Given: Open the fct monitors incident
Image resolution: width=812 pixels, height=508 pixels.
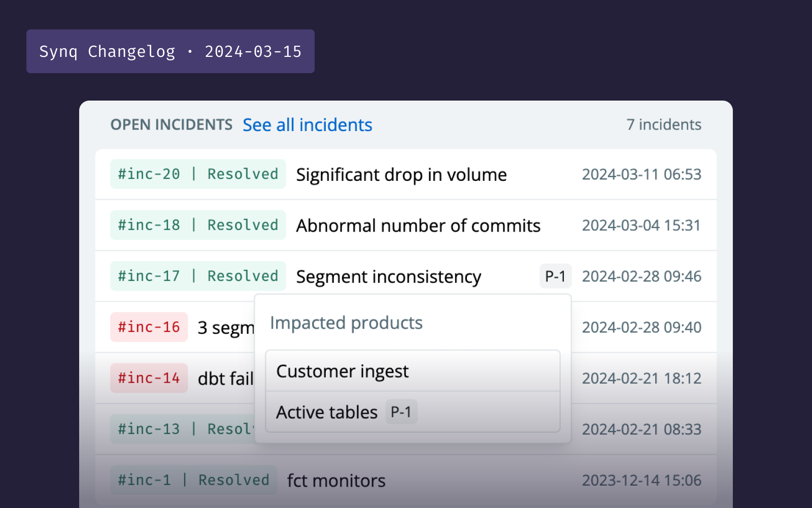Looking at the screenshot, I should 336,481.
